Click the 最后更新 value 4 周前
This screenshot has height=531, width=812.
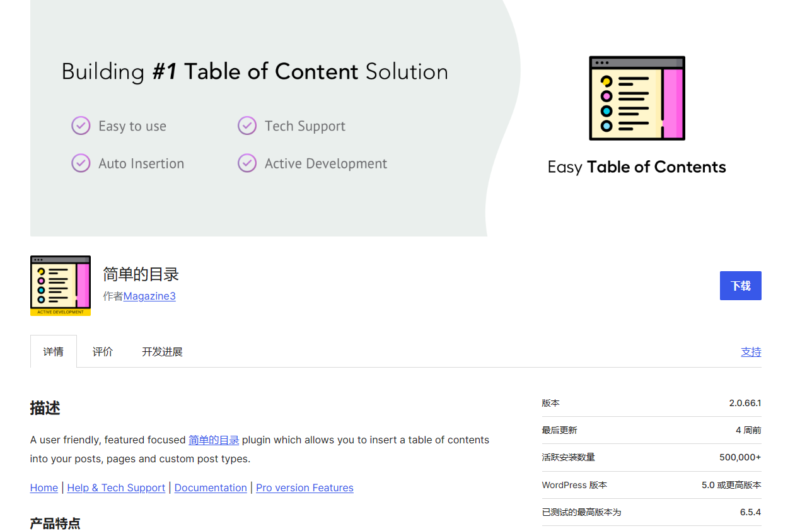tap(748, 430)
